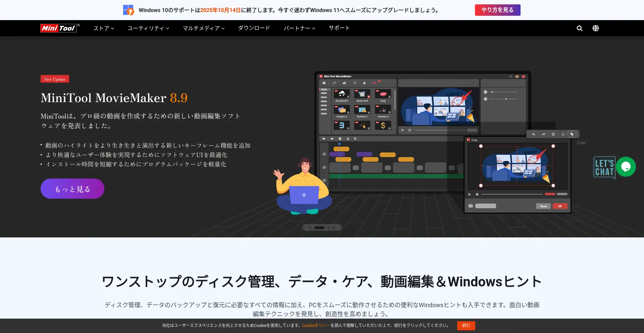
Task: Select the third carousel dot
Action: tap(328, 228)
